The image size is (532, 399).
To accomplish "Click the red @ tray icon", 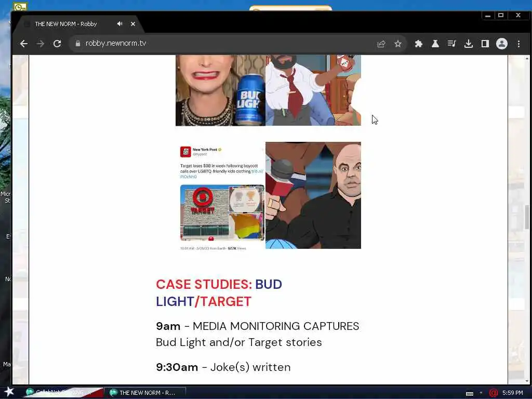I will (494, 393).
